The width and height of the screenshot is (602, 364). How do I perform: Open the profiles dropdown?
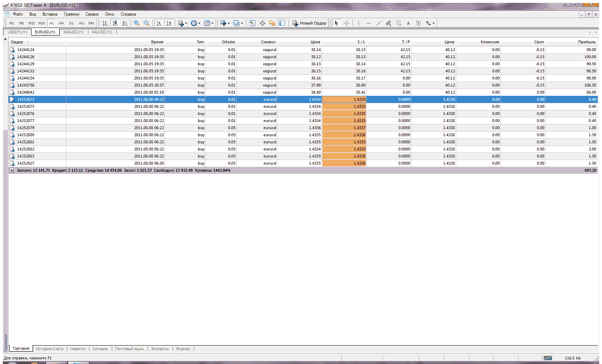click(x=238, y=23)
